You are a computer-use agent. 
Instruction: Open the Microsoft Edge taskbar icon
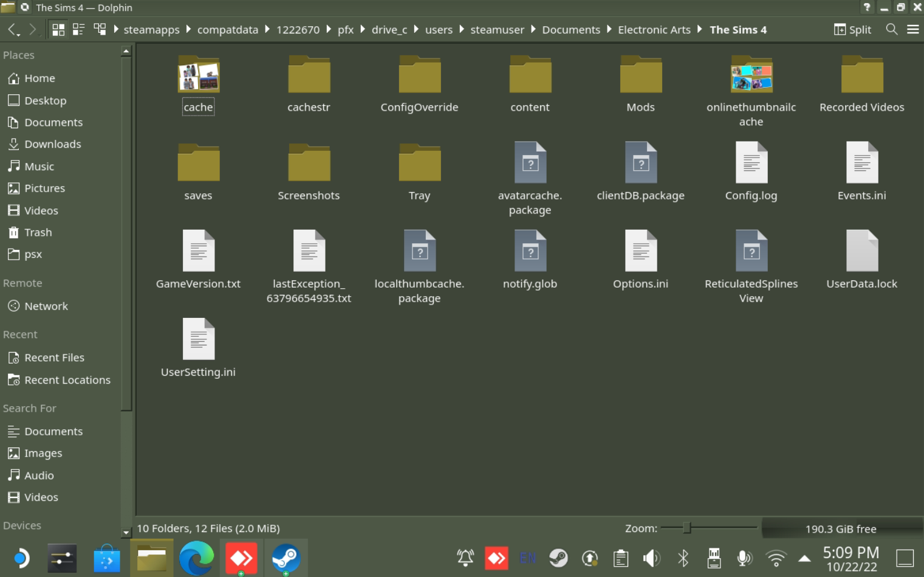[196, 558]
